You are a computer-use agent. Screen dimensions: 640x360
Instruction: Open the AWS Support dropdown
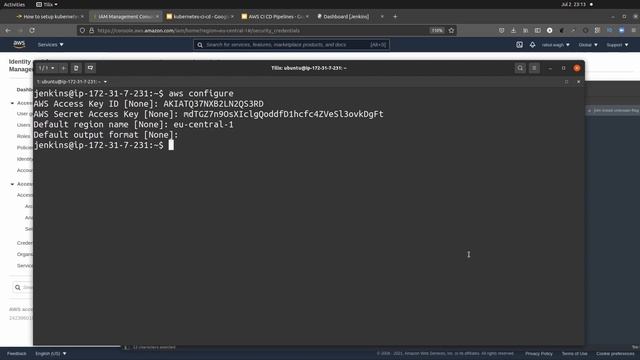618,44
